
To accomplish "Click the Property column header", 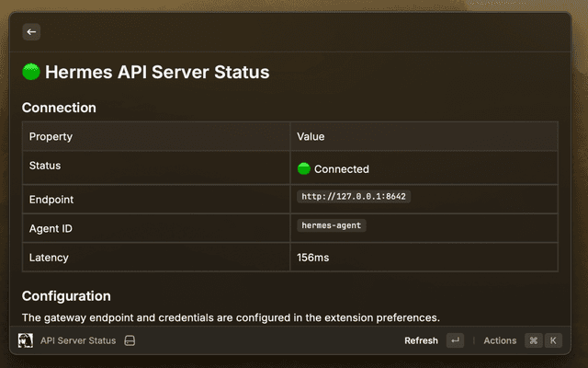I will pyautogui.click(x=51, y=137).
